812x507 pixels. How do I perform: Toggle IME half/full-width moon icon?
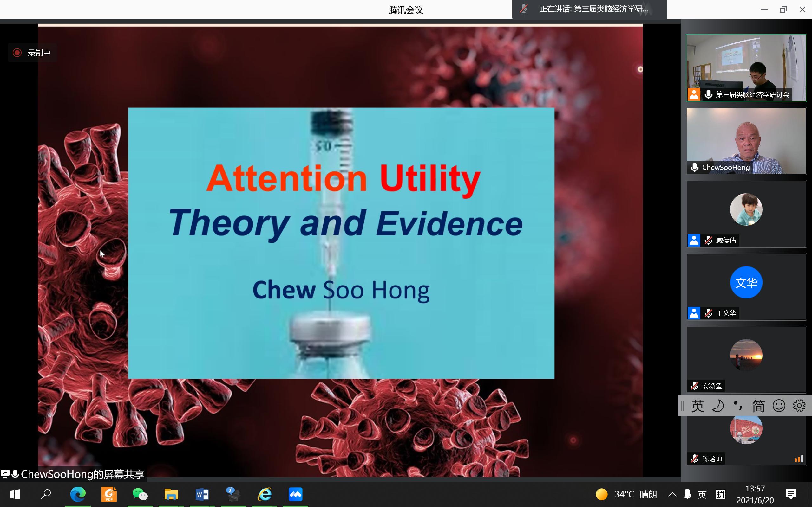click(x=718, y=406)
